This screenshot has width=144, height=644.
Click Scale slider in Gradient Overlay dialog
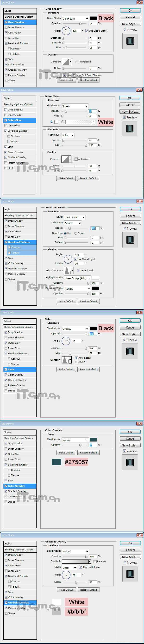tap(75, 582)
